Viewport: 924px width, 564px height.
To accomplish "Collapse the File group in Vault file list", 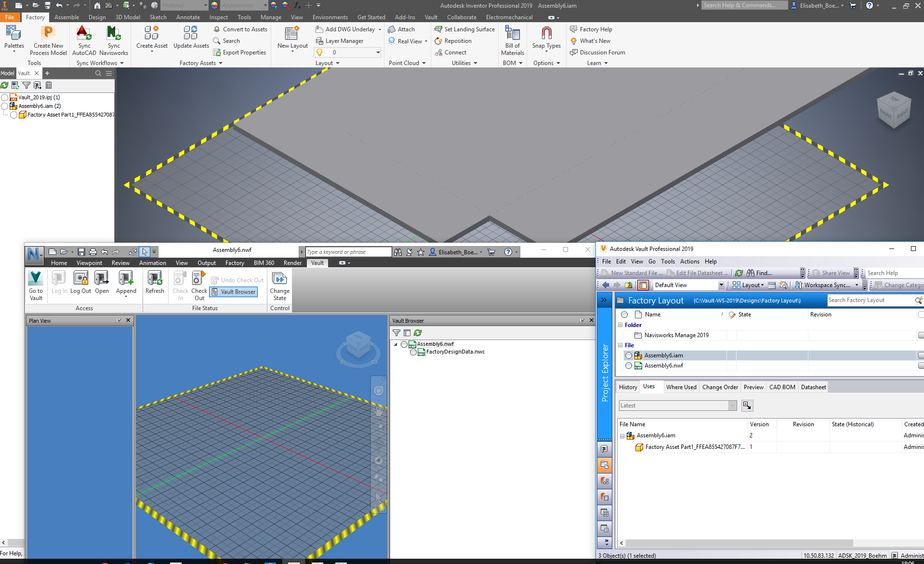I will click(x=620, y=345).
